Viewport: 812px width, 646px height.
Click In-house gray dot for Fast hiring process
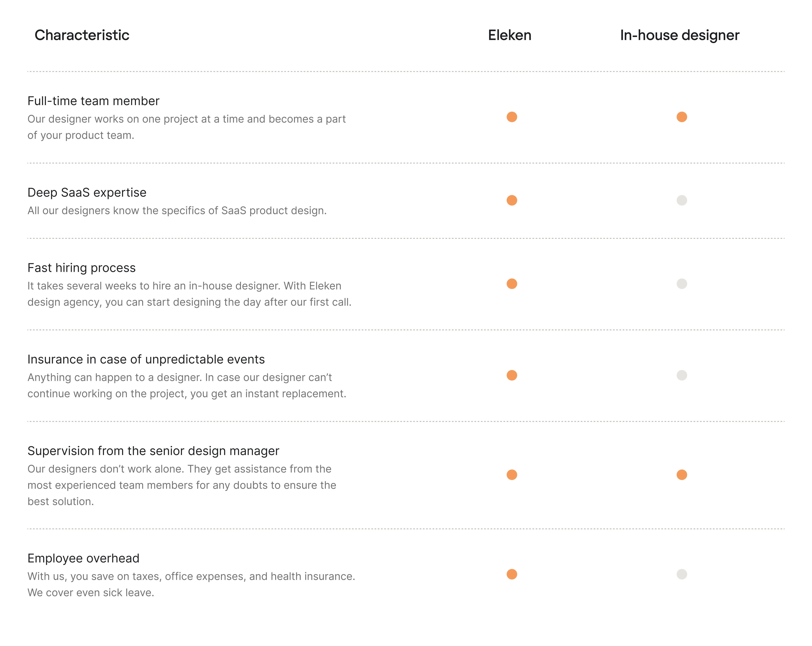point(682,284)
